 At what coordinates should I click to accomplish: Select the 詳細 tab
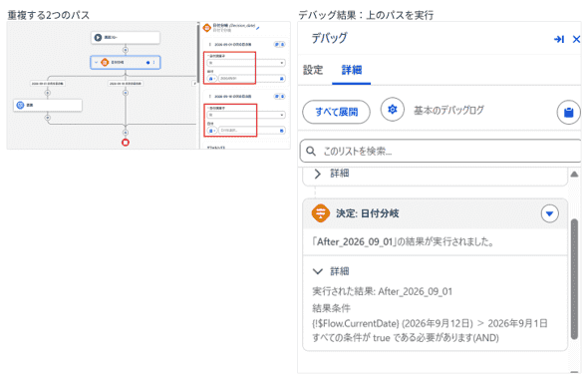pos(352,70)
